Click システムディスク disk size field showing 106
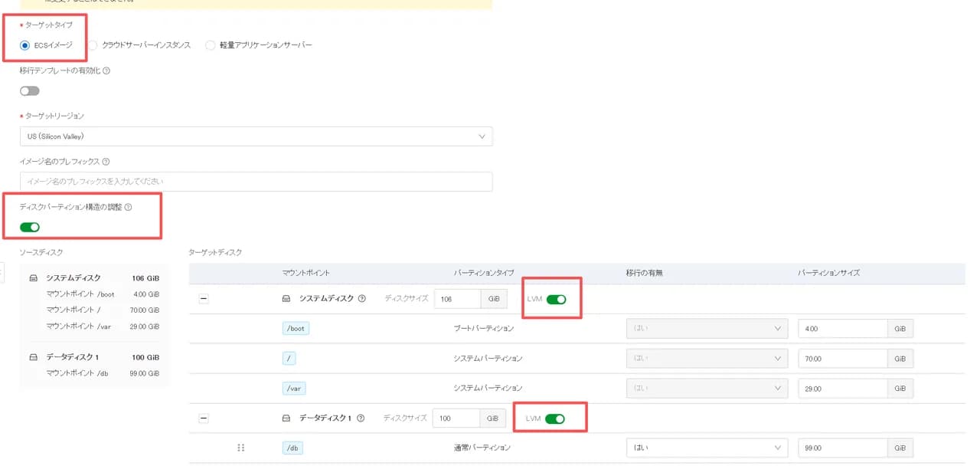The image size is (980, 466). (457, 299)
